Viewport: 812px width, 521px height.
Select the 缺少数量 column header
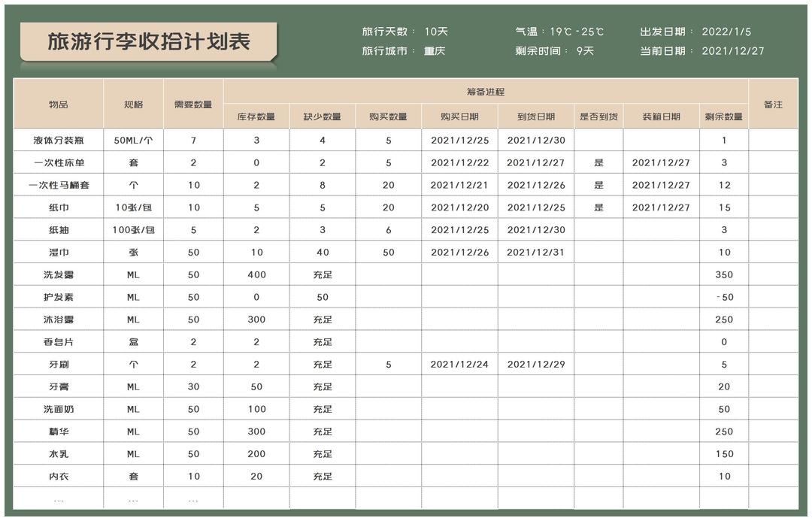point(322,117)
